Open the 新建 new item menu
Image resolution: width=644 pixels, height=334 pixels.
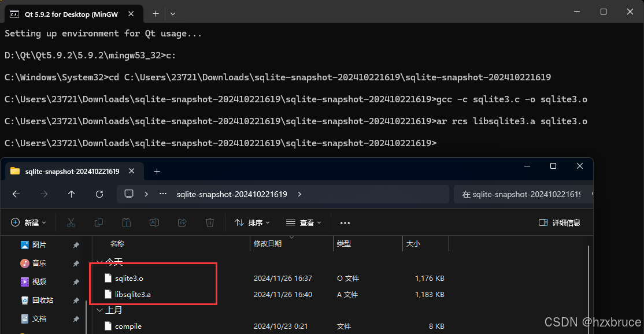pos(28,222)
